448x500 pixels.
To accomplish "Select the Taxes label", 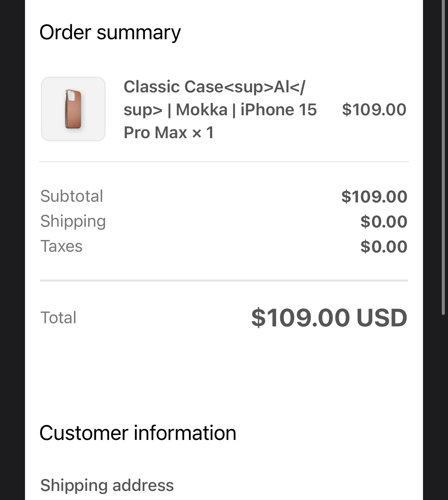I will point(61,246).
